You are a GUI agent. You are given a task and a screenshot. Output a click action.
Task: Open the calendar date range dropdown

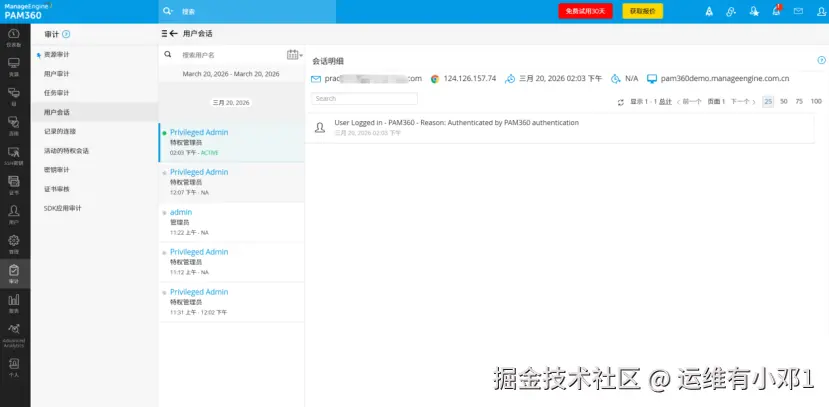point(294,54)
